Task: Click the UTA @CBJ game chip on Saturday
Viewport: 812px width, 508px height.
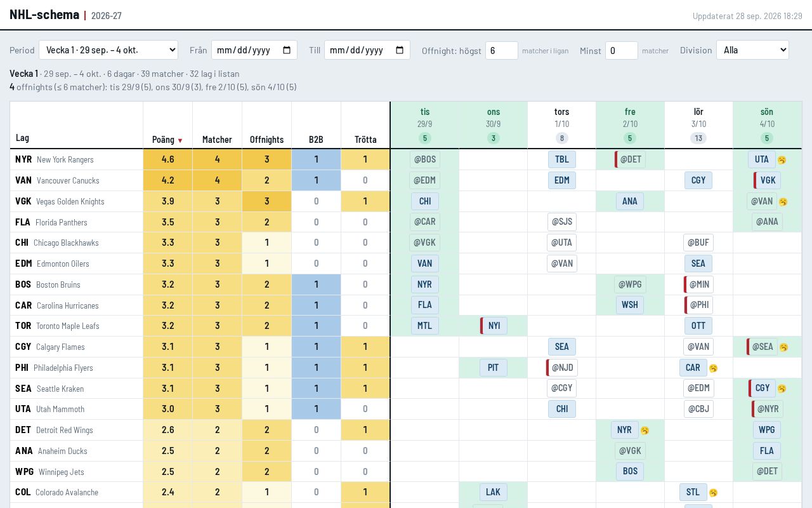Action: coord(698,409)
